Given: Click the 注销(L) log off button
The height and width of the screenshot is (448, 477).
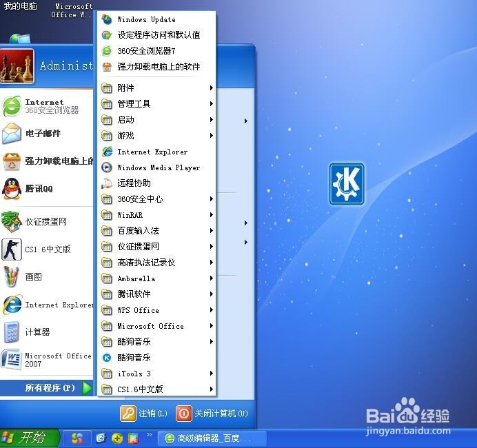Looking at the screenshot, I should coord(144,414).
